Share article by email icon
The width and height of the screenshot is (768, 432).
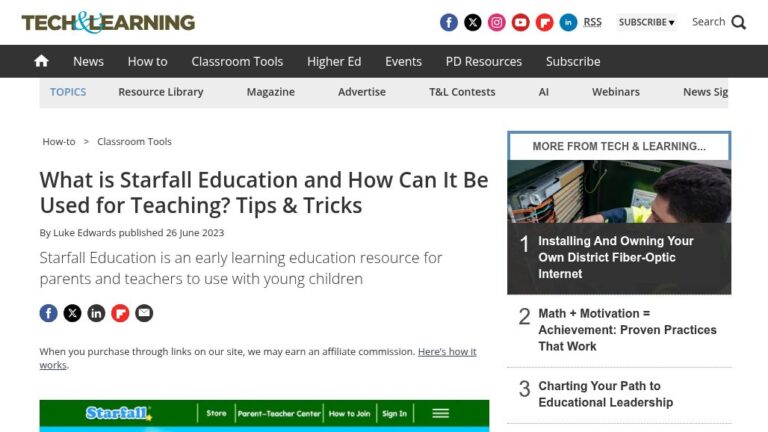(x=144, y=313)
